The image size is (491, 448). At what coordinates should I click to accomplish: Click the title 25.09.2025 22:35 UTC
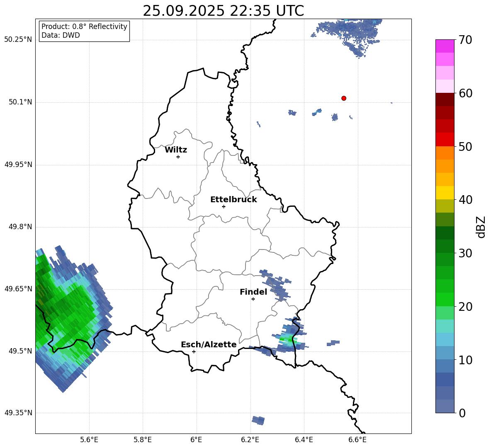tap(223, 11)
